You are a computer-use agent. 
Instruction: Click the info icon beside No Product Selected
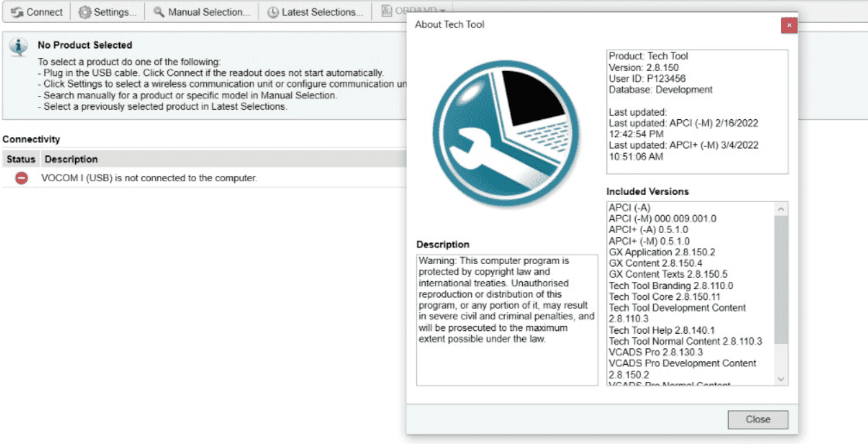[x=18, y=47]
